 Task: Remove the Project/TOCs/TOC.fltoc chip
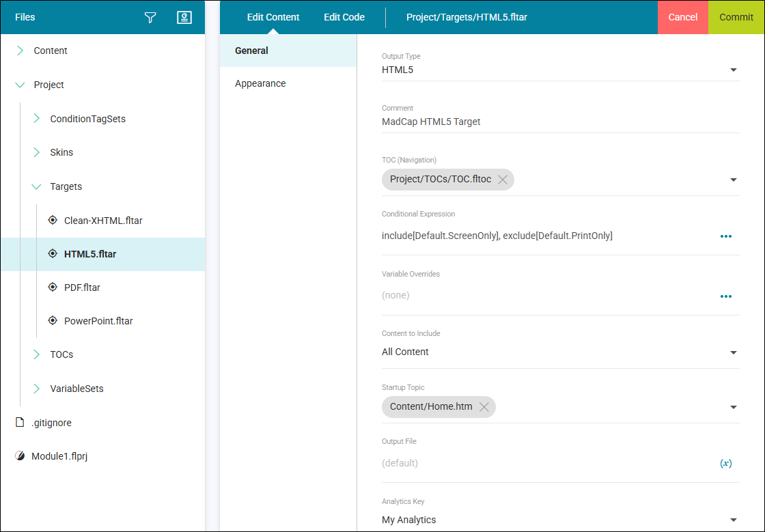pyautogui.click(x=503, y=180)
